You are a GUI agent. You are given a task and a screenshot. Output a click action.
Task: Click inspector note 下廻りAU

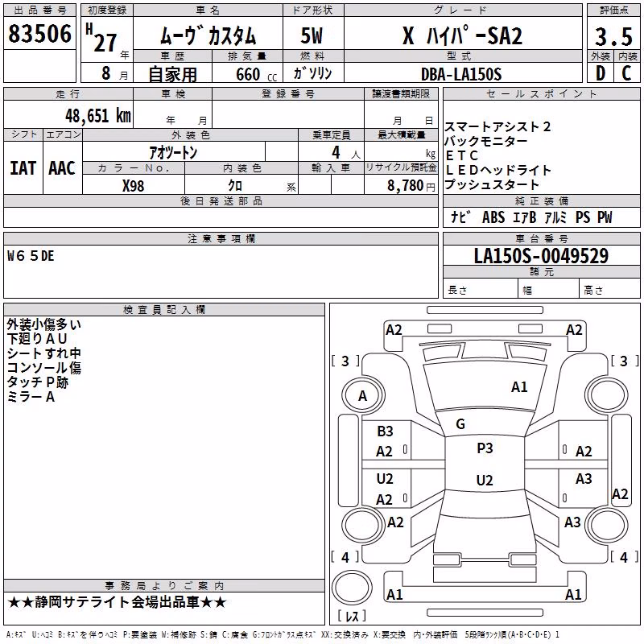[x=37, y=339]
